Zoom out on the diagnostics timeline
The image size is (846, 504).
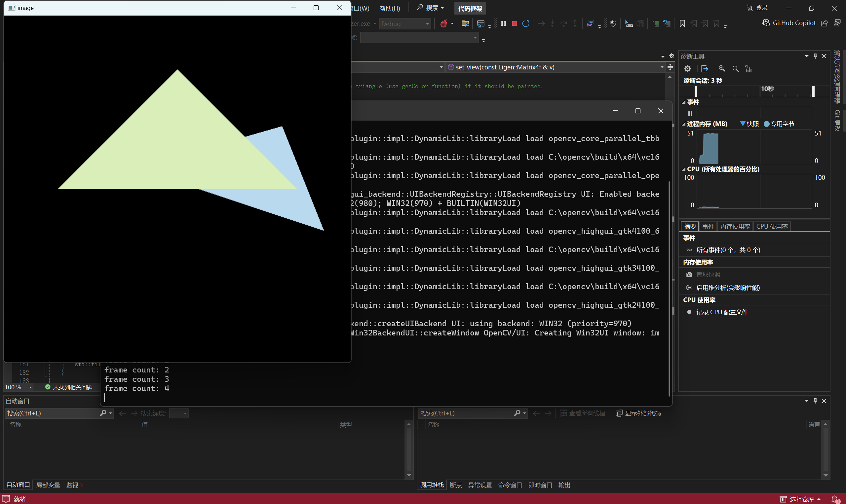[735, 69]
